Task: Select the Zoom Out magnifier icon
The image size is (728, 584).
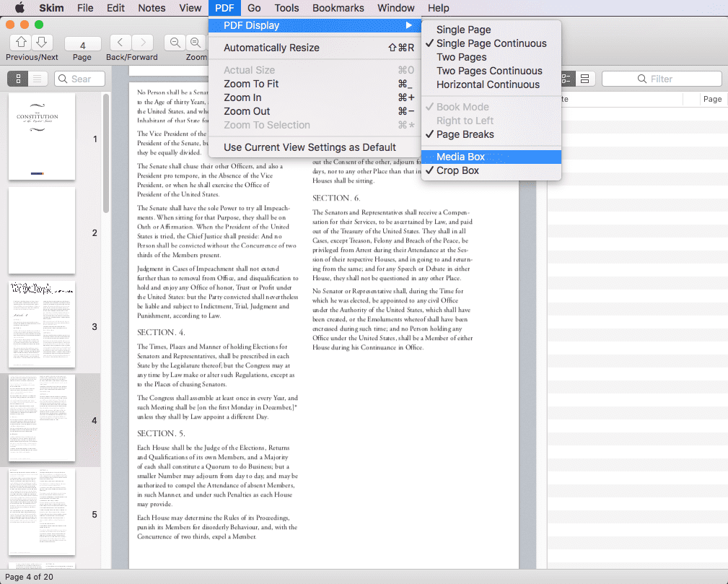Action: [175, 42]
